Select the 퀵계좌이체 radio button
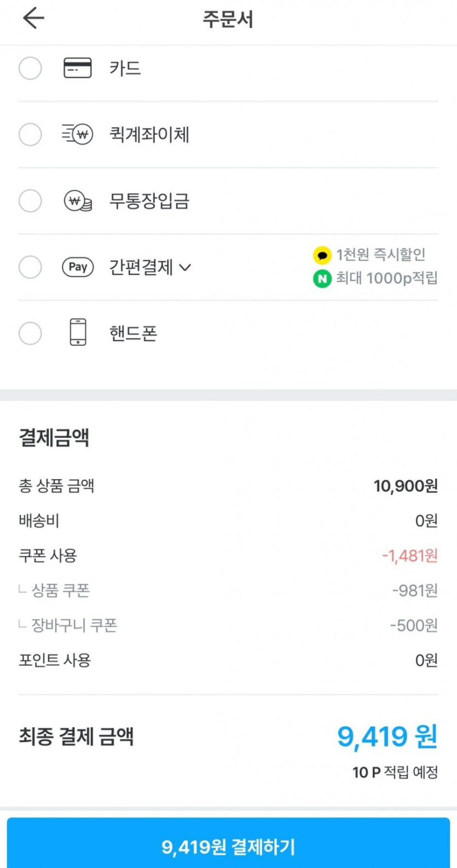The width and height of the screenshot is (457, 868). (x=30, y=135)
